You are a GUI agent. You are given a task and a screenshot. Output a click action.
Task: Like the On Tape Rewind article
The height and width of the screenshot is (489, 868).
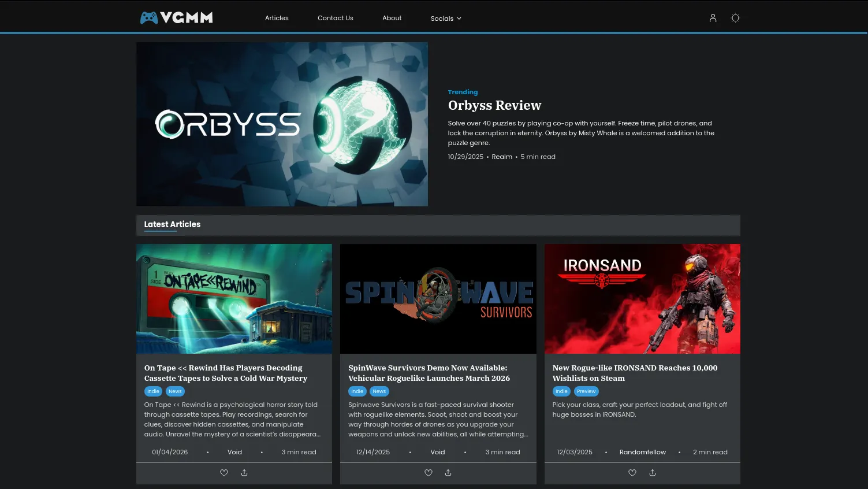point(224,473)
